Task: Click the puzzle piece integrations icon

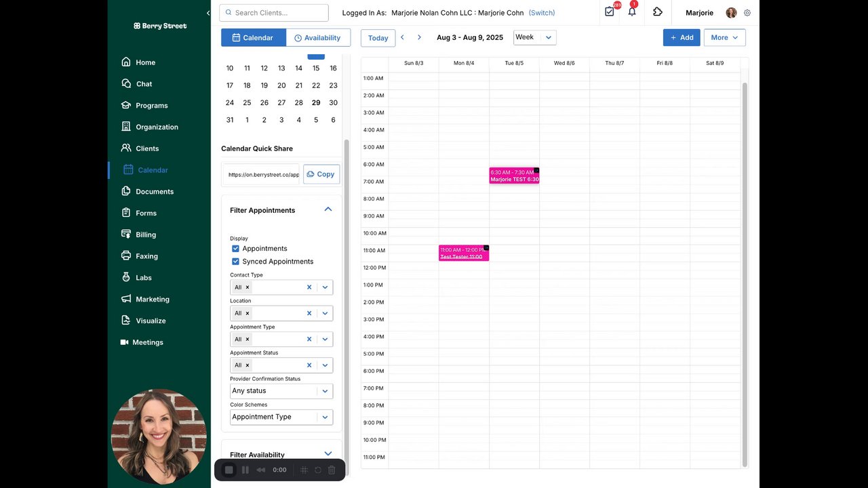Action: 657,12
